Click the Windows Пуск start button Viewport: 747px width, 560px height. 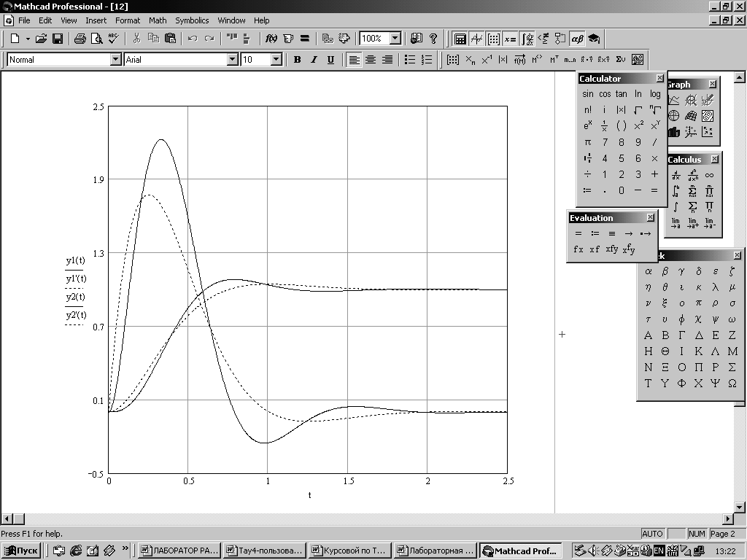[21, 551]
